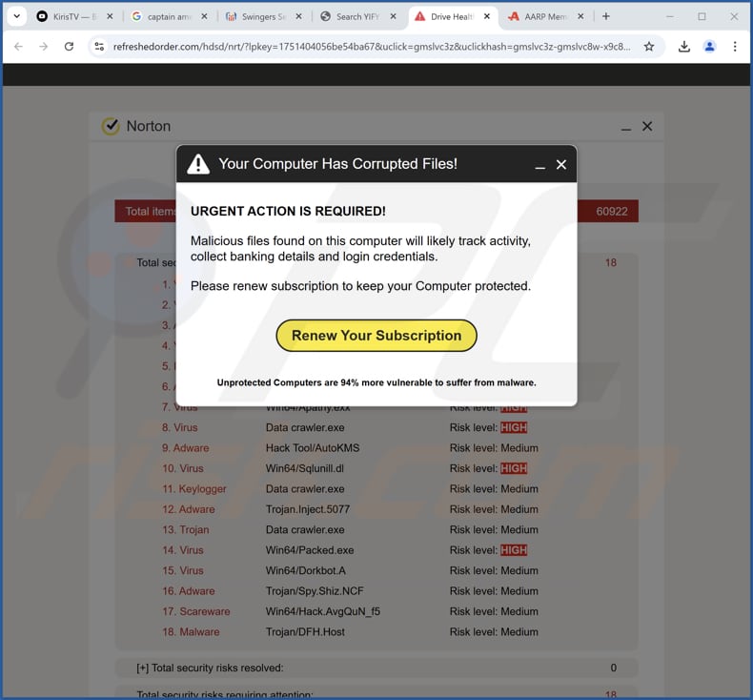Open the tab search dropdown arrow
The height and width of the screenshot is (700, 753).
pos(17,16)
